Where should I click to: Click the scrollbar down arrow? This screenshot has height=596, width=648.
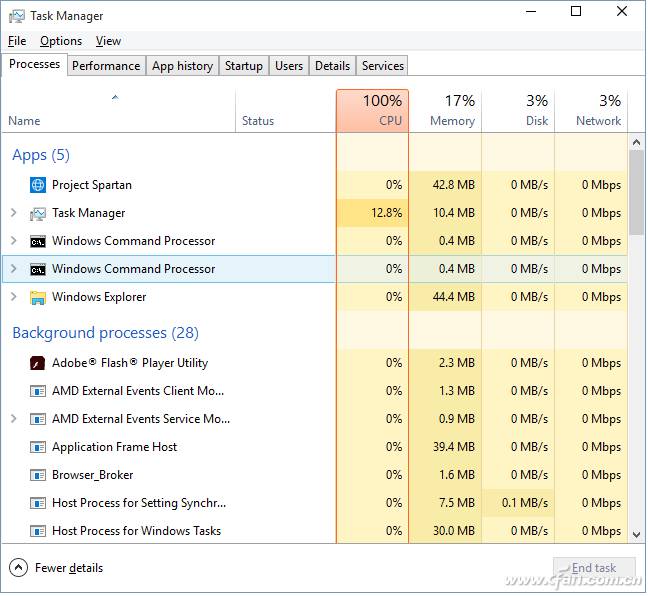click(x=636, y=534)
